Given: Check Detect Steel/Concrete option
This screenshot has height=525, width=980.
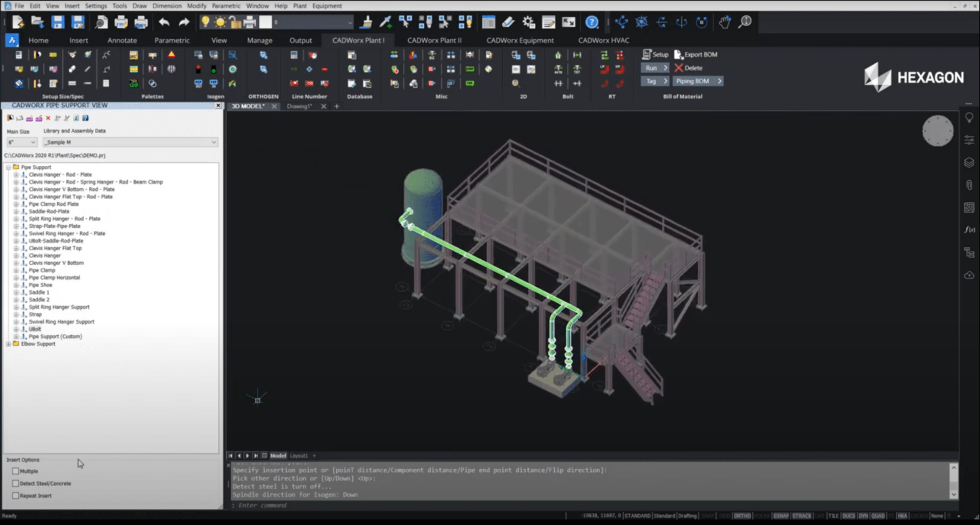Looking at the screenshot, I should point(16,483).
